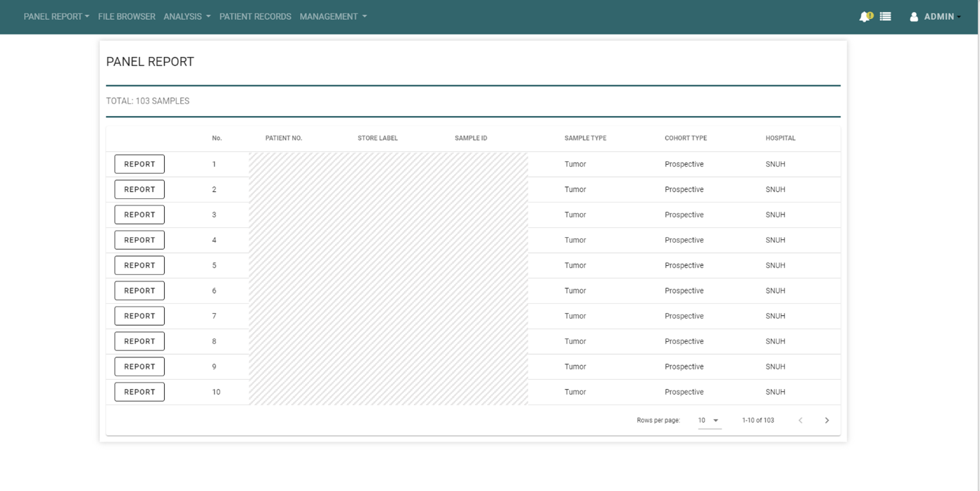Expand the Analysis dropdown menu
Image resolution: width=980 pixels, height=491 pixels.
pos(187,17)
